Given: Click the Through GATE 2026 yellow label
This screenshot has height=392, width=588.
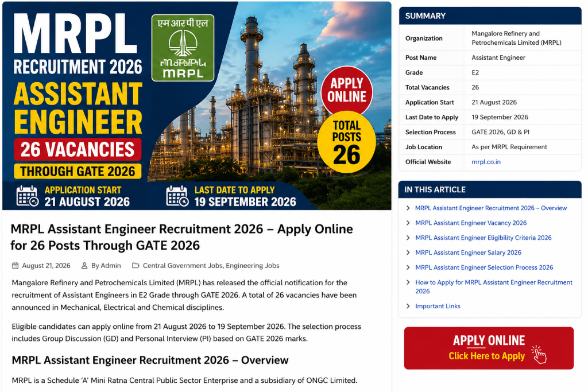Looking at the screenshot, I should [x=78, y=171].
